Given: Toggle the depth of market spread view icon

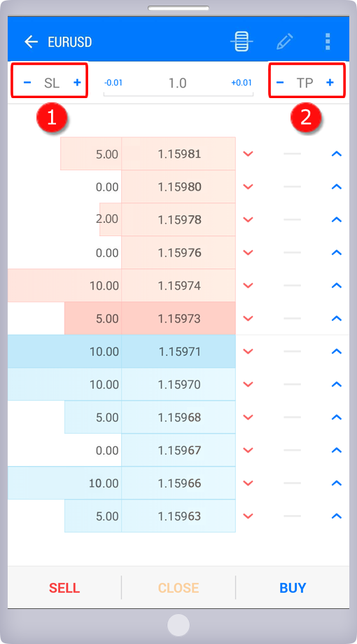Looking at the screenshot, I should [241, 42].
